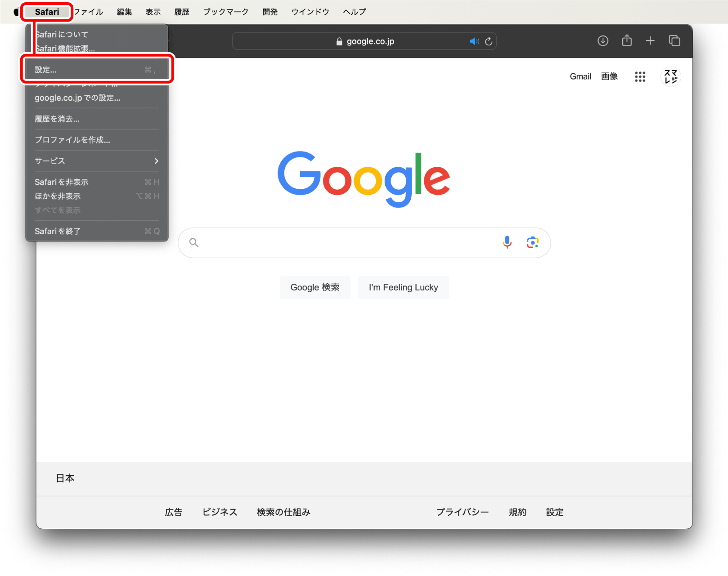
Task: Click I'm Feeling Lucky
Action: pyautogui.click(x=403, y=287)
